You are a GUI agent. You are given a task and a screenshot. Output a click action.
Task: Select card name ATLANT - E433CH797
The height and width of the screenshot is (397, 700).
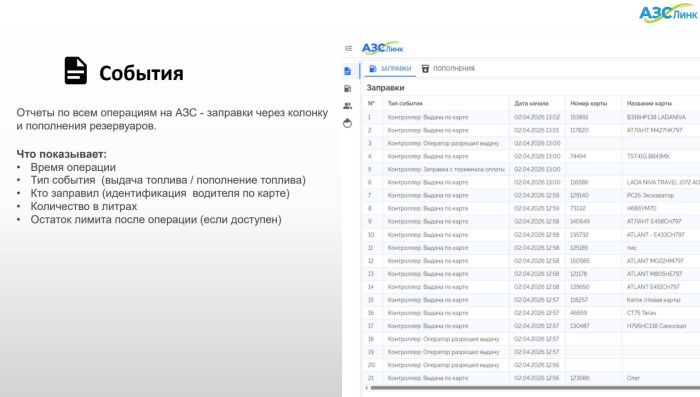655,235
